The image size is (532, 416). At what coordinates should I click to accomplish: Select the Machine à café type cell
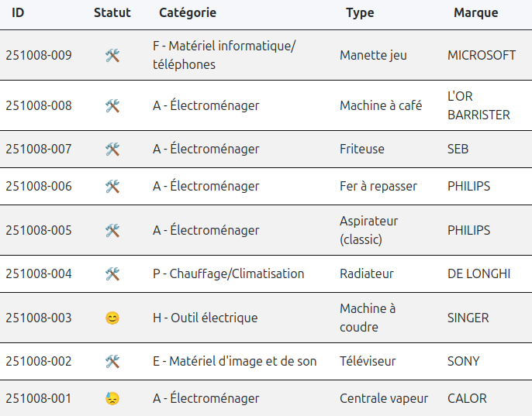(381, 106)
